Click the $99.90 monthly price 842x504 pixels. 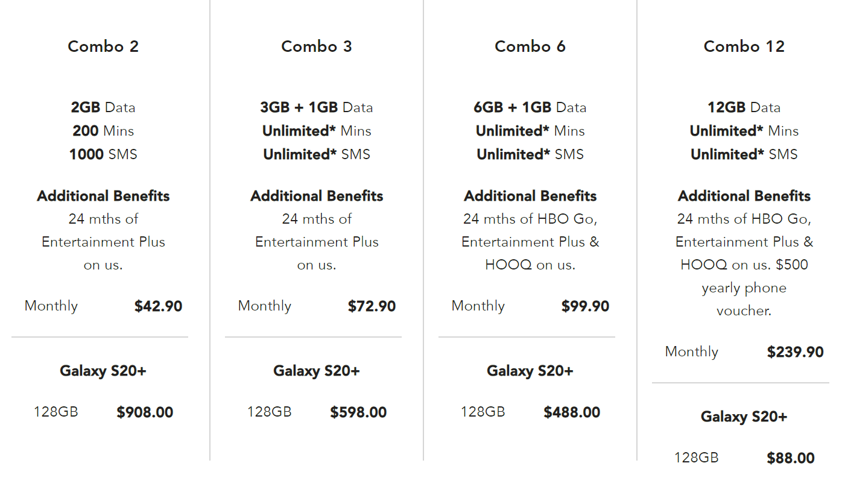click(585, 306)
